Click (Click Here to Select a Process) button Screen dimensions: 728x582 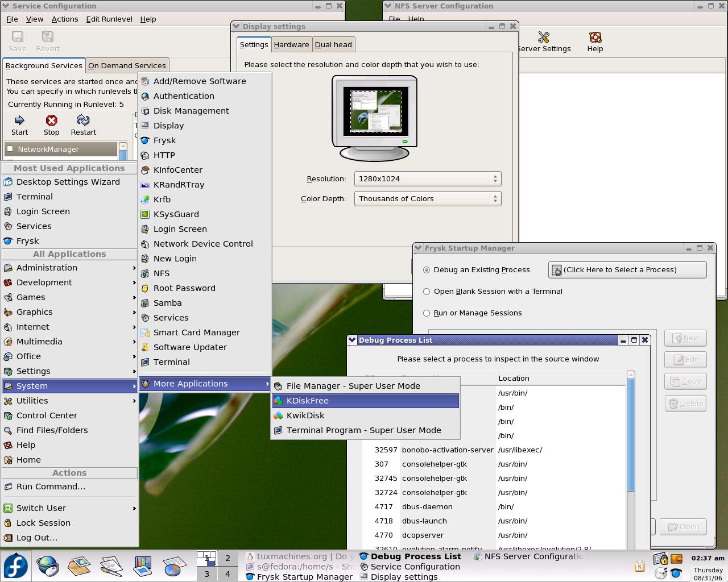coord(627,270)
